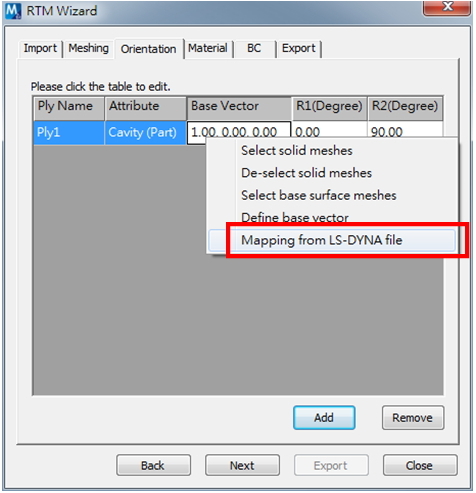Open the Meshing tab
Screen dimensions: 476x493
88,48
